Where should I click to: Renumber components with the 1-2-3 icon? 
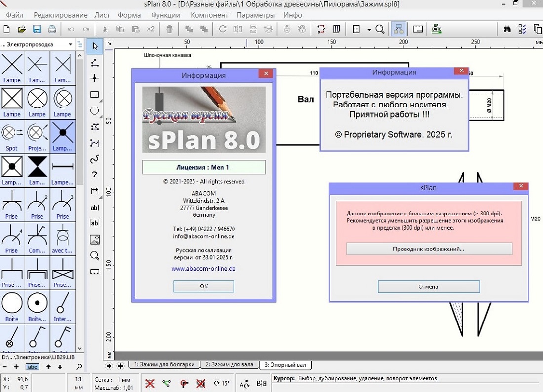pos(321,29)
